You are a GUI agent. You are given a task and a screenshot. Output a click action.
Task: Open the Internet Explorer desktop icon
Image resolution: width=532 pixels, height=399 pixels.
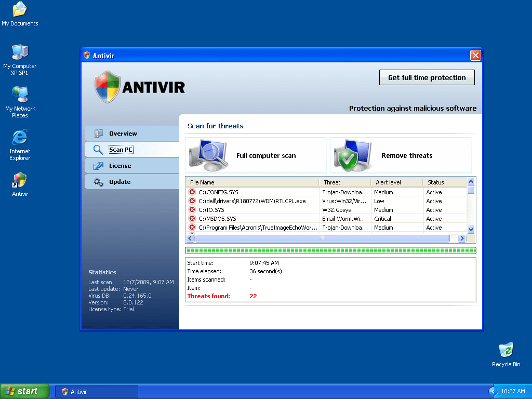[20, 138]
